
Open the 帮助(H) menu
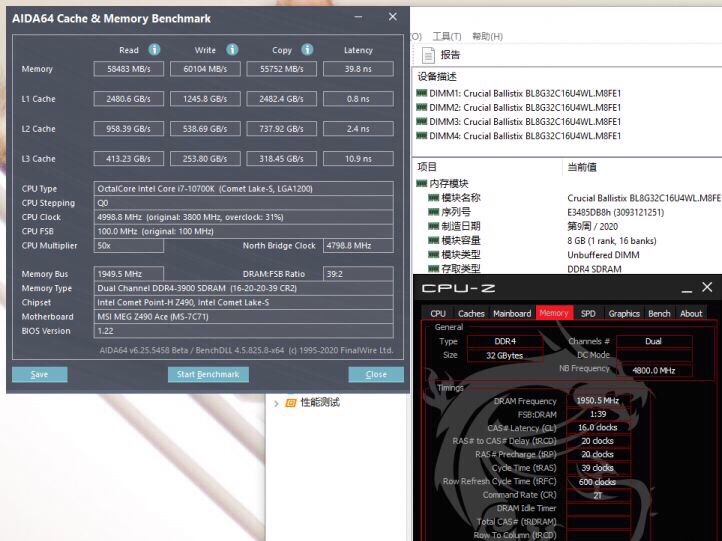[487, 36]
